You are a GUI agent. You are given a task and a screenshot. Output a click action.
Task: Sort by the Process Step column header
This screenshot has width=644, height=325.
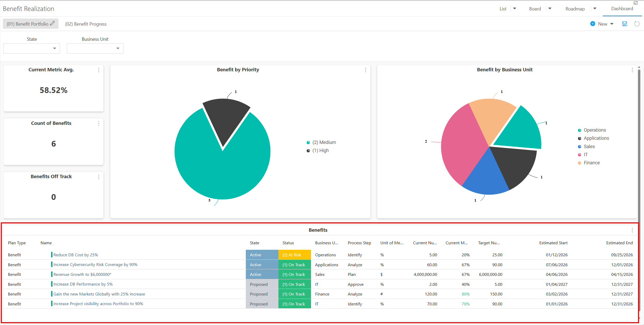359,243
